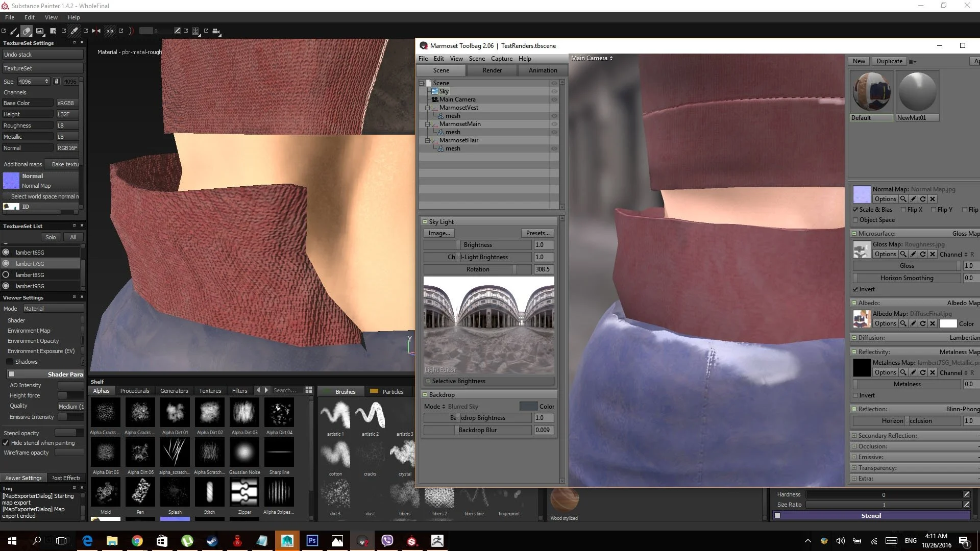Click the Bake textures button
Screen dimensions: 980x551
(65, 164)
